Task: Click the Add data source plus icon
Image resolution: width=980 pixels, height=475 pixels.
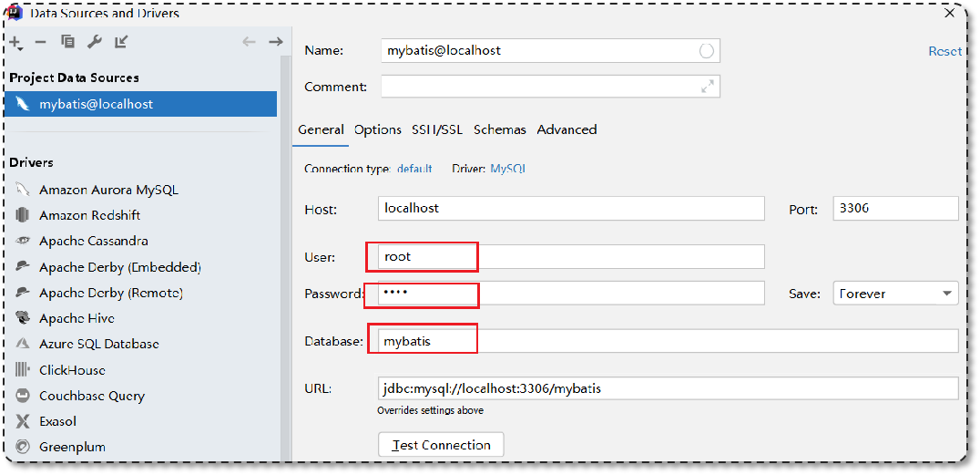Action: point(15,42)
